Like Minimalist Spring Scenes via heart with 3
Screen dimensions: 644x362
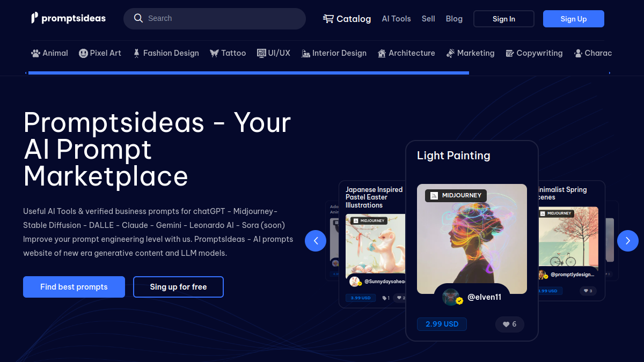click(x=588, y=291)
